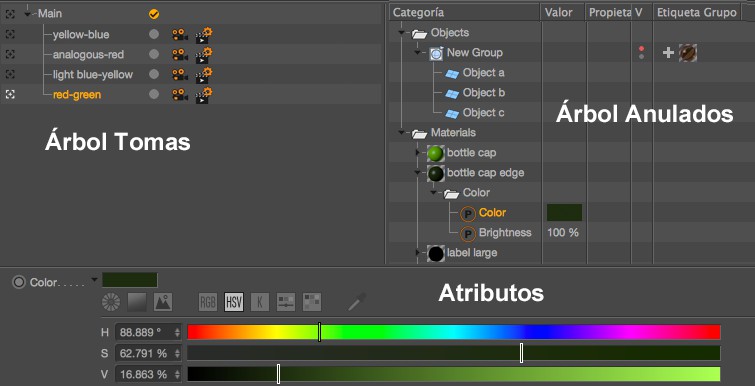Activate the analogous-red take dot

(x=154, y=55)
